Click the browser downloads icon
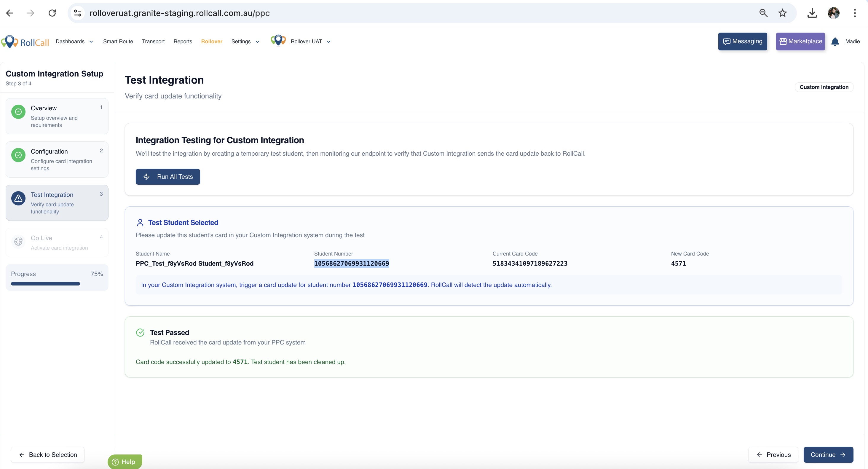The image size is (868, 469). coord(812,13)
